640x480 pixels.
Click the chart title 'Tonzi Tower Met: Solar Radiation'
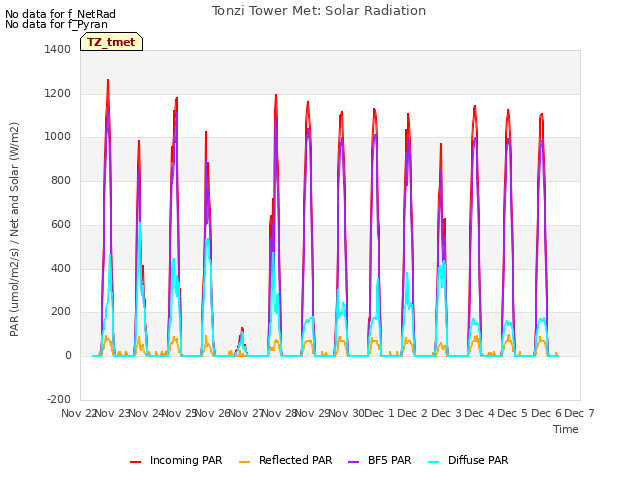click(x=319, y=11)
